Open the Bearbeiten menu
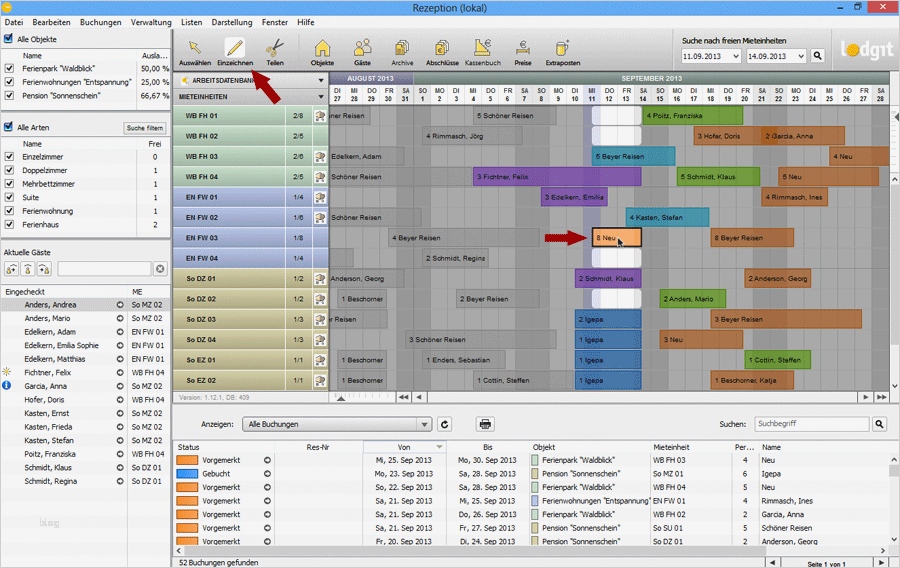Viewport: 900px width, 568px height. 51,22
